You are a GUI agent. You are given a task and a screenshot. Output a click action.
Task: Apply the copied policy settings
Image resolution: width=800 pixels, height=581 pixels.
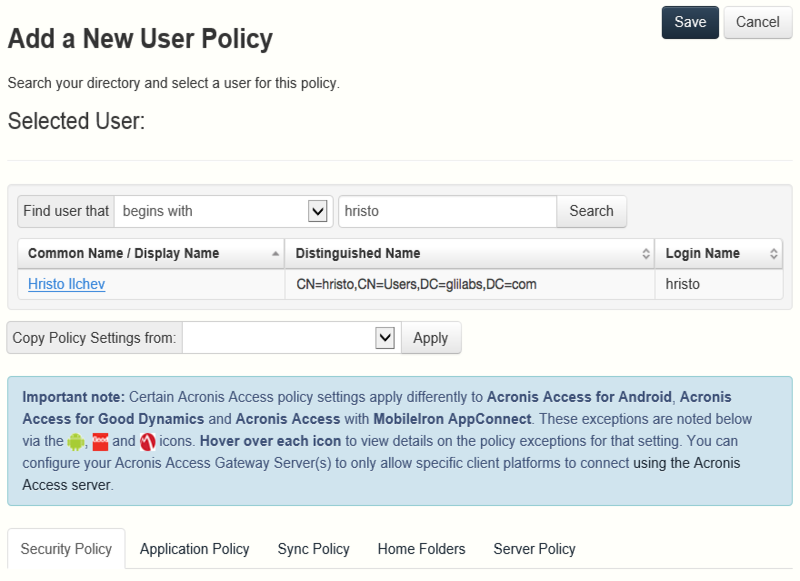(x=431, y=337)
